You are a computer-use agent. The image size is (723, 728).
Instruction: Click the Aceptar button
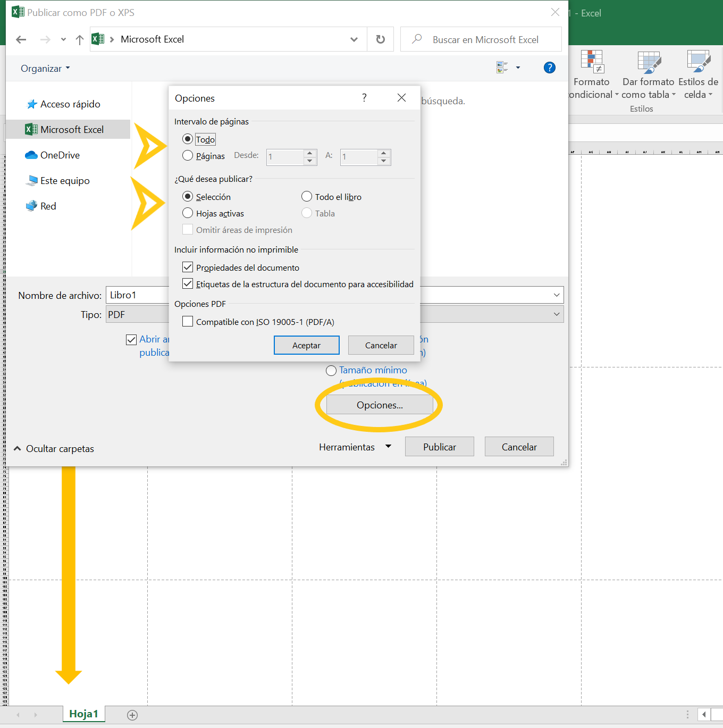click(x=306, y=345)
